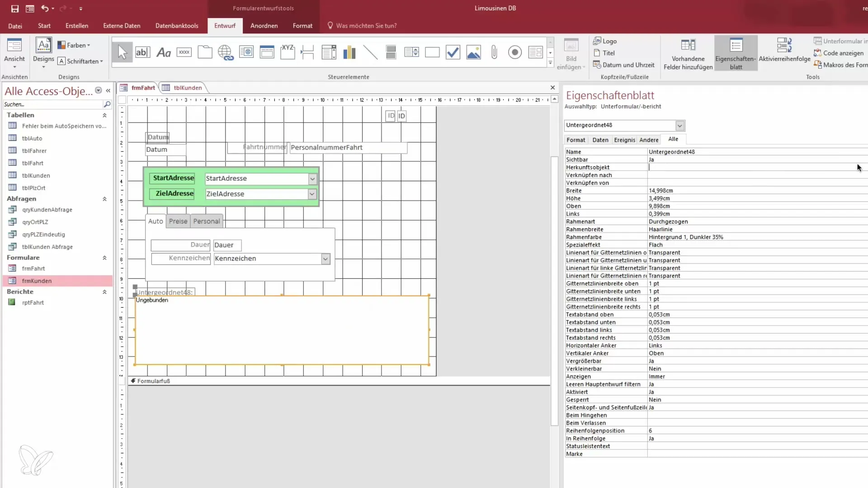The height and width of the screenshot is (488, 868).
Task: Open the Untergeordnet48 selection dropdown
Action: point(679,126)
